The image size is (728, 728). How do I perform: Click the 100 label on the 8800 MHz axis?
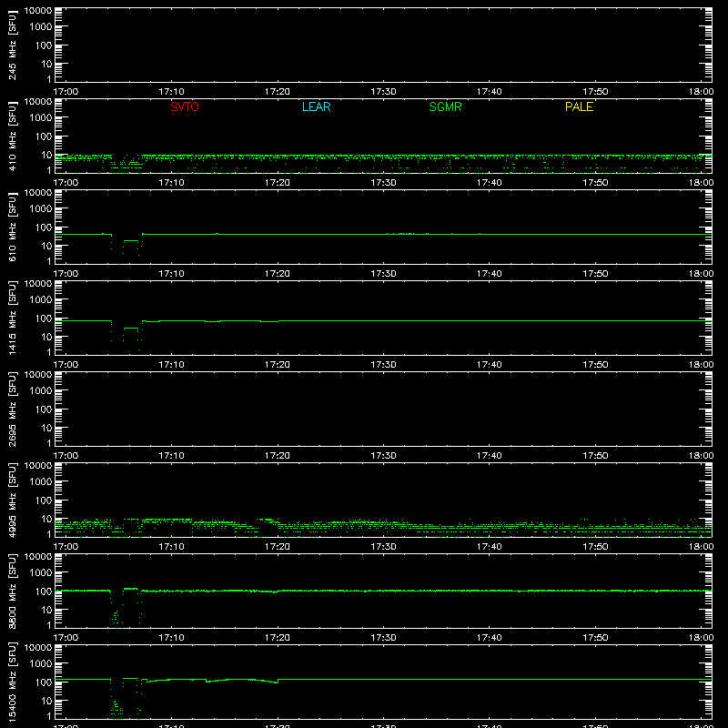click(x=44, y=591)
